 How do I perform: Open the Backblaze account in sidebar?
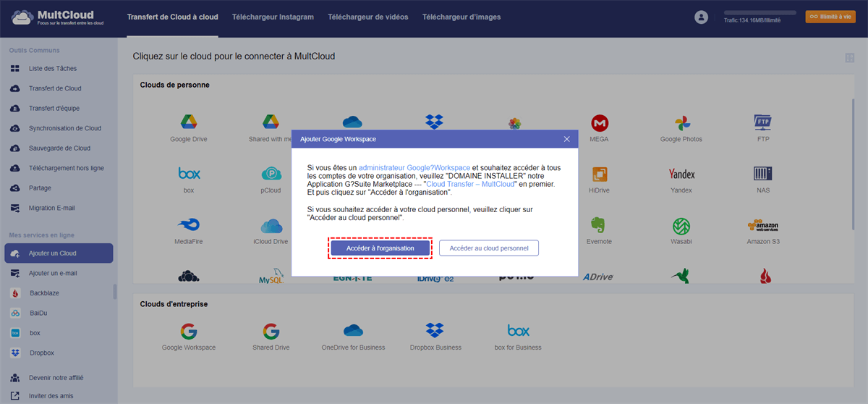[45, 293]
